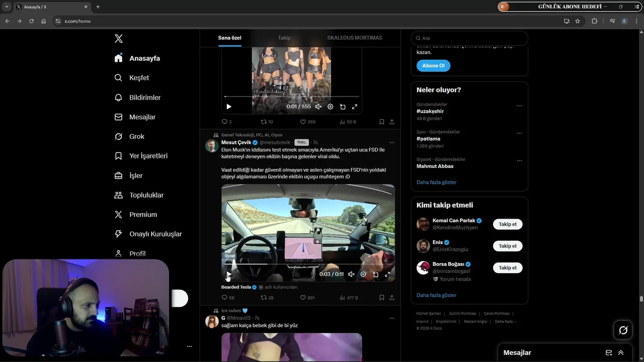Click the Abone Ol button
Screen dimensions: 644x362
coord(433,65)
